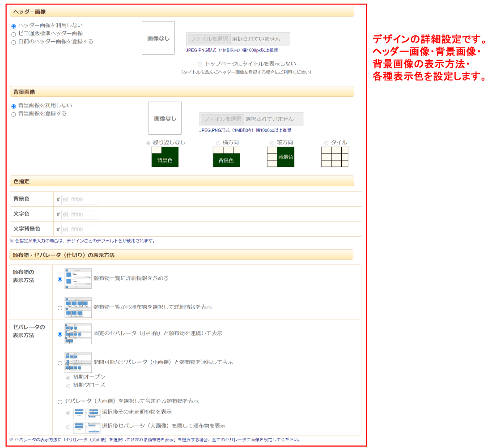Click ファイルを選択 button for header image
Image resolution: width=492 pixels, height=448 pixels.
tap(209, 39)
